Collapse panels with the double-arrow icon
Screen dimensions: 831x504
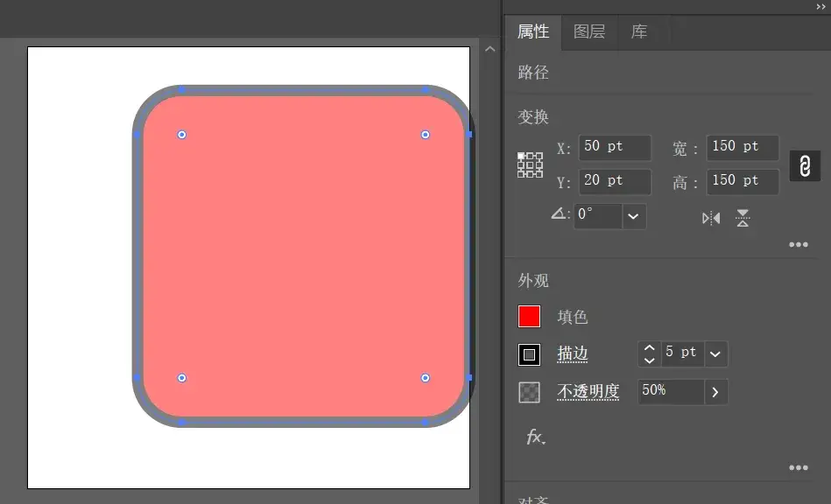point(821,7)
